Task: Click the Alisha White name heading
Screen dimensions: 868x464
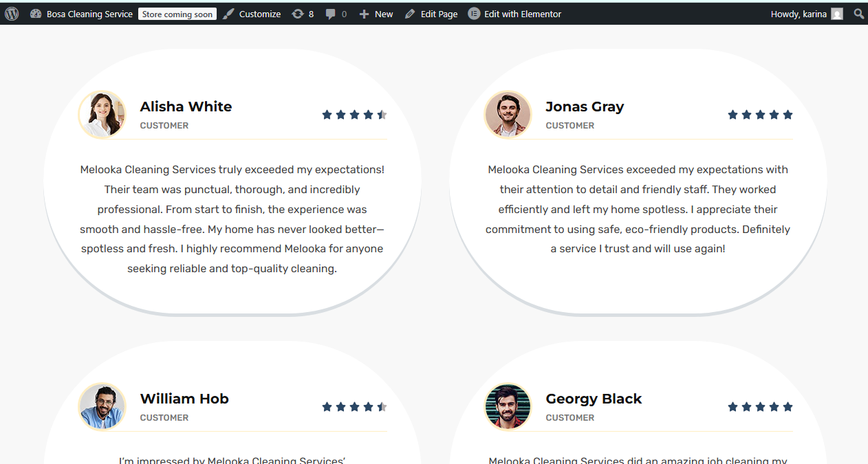Action: click(x=186, y=107)
